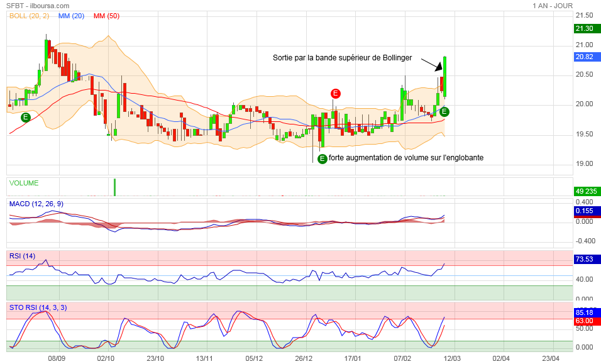This screenshot has width=601, height=364.
Task: Click the 13/11 date axis label
Action: coord(204,358)
